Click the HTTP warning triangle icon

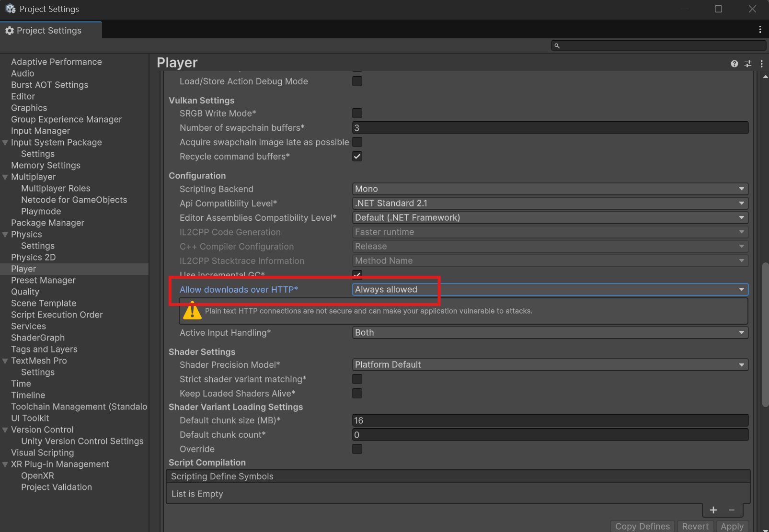point(192,311)
